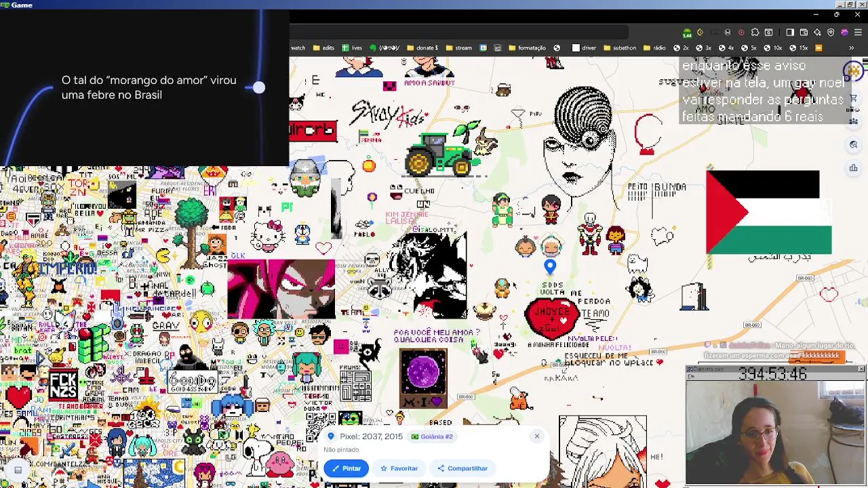Open the leaderboard bar-chart icon
This screenshot has height=488, width=868.
coord(854,167)
